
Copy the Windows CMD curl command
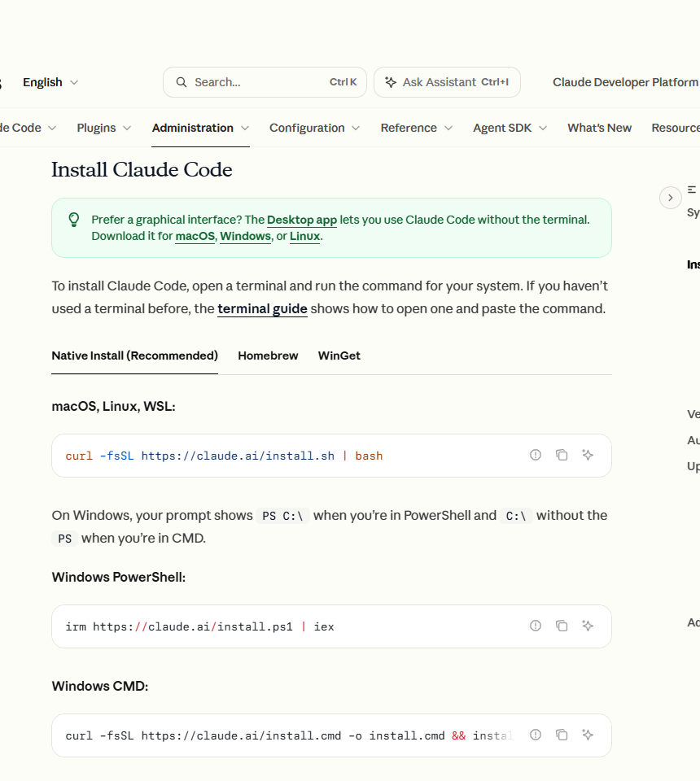click(562, 735)
